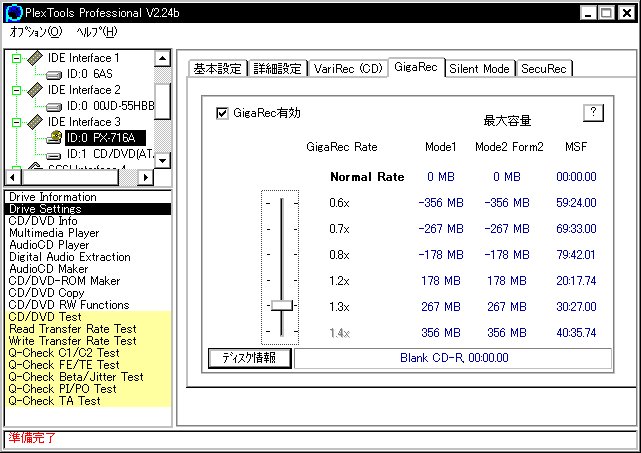Click the disc drive icon beside PX-716A
Viewport: 641px width, 453px height.
click(54, 138)
